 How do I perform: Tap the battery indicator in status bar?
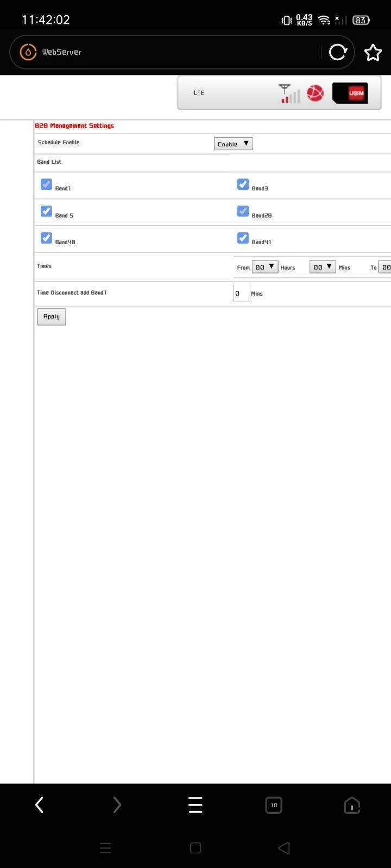tap(361, 20)
